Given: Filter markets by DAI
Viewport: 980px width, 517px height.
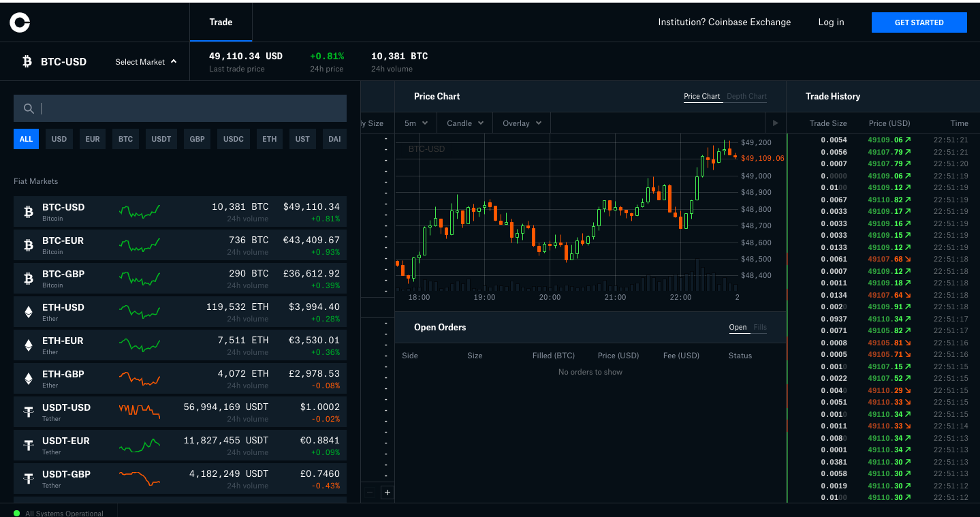Looking at the screenshot, I should coord(334,139).
